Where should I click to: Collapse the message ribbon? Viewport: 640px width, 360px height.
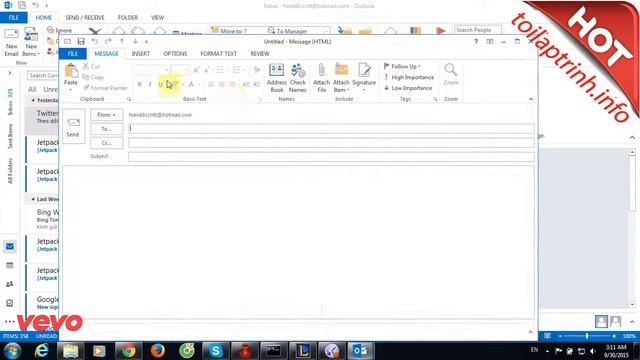(531, 99)
